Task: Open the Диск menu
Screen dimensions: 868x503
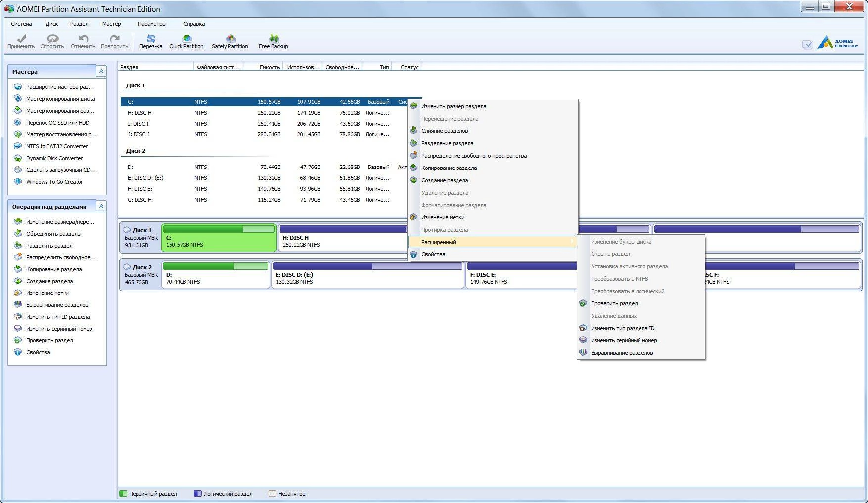Action: tap(52, 24)
